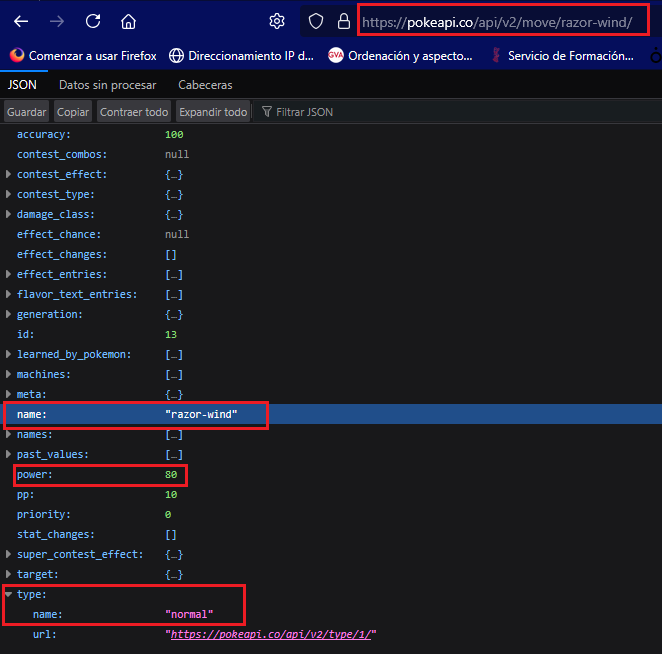The image size is (662, 654).
Task: Click the forward navigation arrow
Action: [x=57, y=21]
